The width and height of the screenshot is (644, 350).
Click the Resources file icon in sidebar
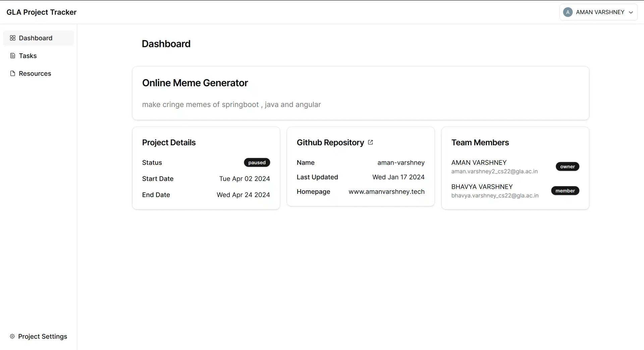click(13, 73)
